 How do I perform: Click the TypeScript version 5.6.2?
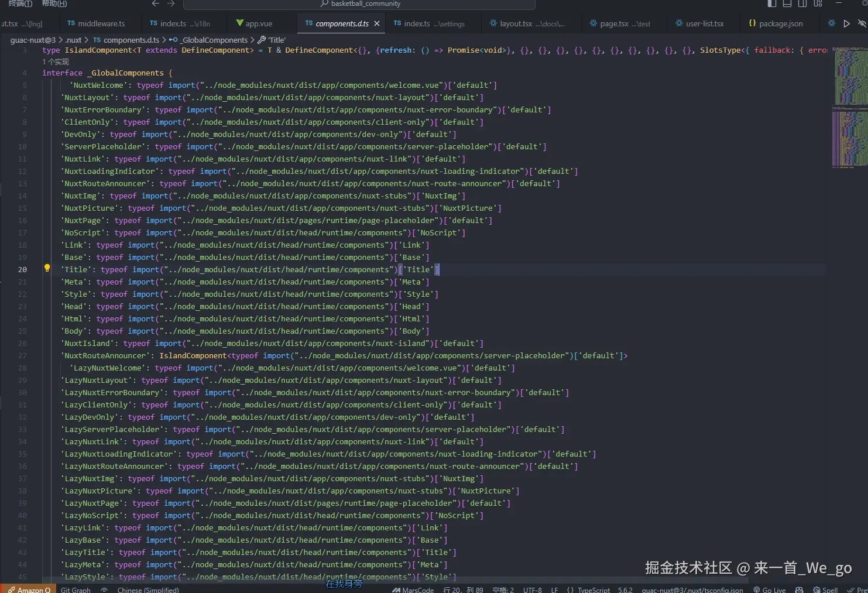click(625, 589)
